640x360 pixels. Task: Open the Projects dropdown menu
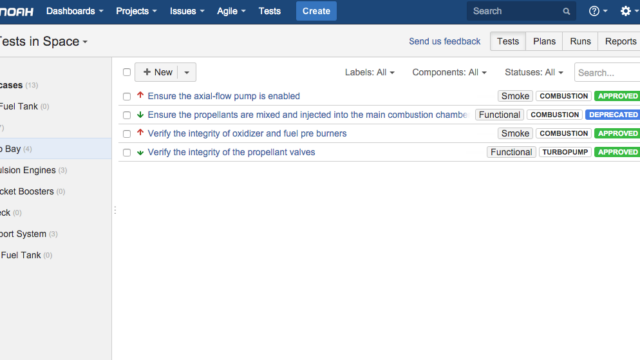tap(136, 11)
